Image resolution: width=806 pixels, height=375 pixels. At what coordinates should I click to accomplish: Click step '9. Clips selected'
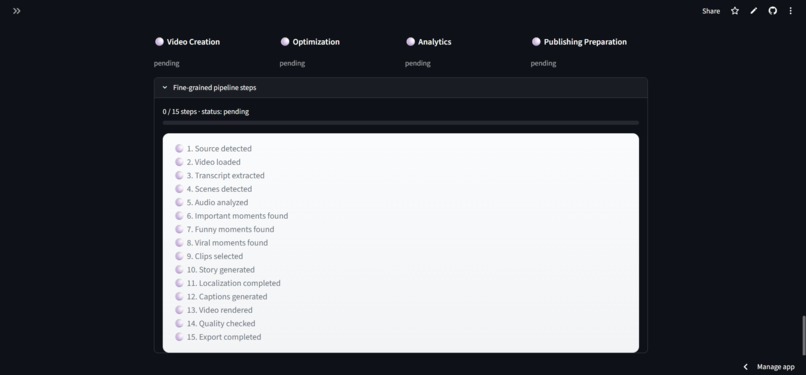pos(215,256)
